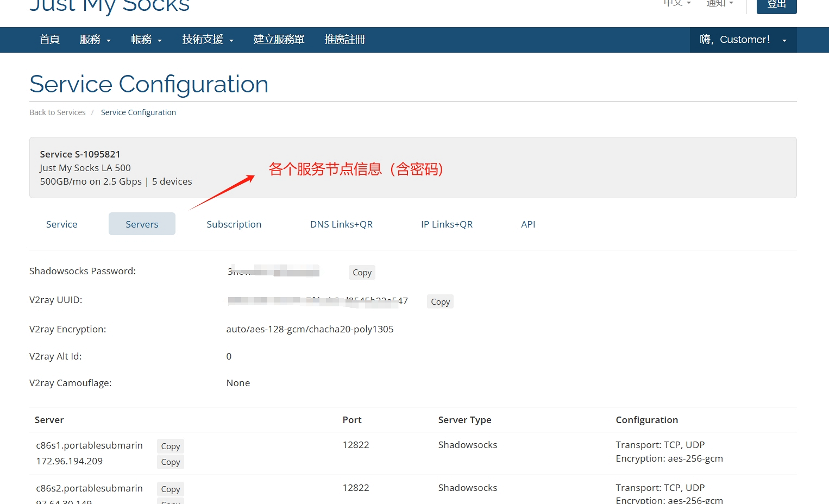The image size is (829, 504).
Task: Switch to DNS Links+QR tab
Action: 341,224
